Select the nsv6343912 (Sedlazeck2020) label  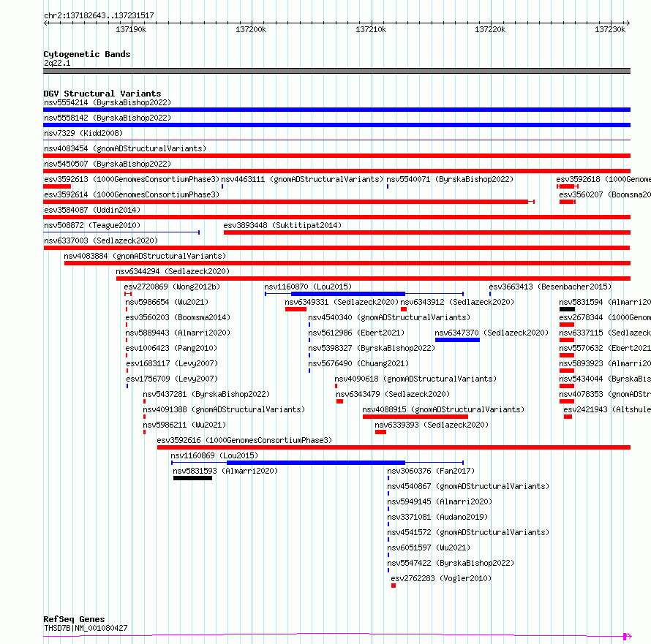pos(457,302)
